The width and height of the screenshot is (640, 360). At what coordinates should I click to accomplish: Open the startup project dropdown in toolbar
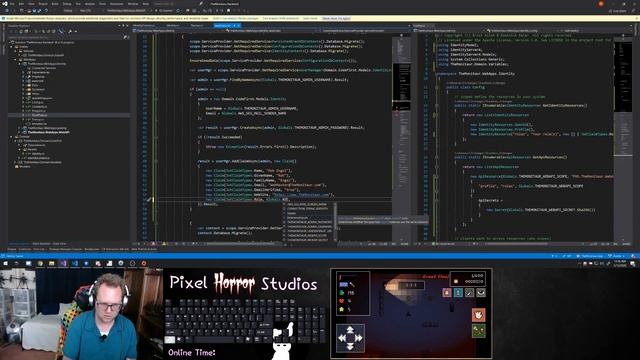tap(127, 11)
